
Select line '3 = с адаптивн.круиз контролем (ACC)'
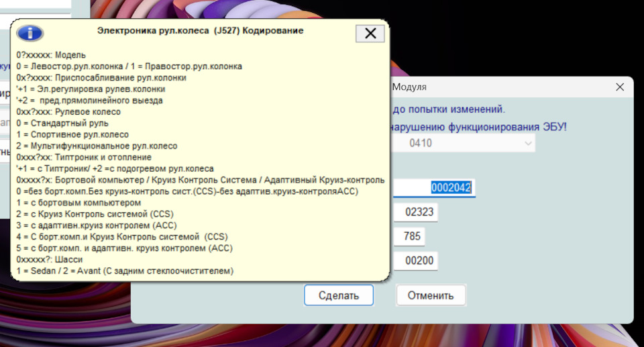tap(96, 226)
